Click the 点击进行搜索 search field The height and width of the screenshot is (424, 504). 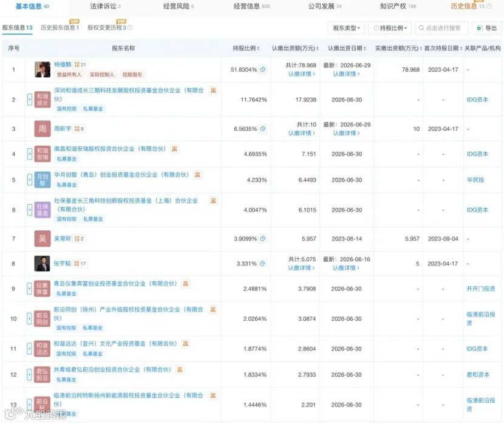click(441, 28)
